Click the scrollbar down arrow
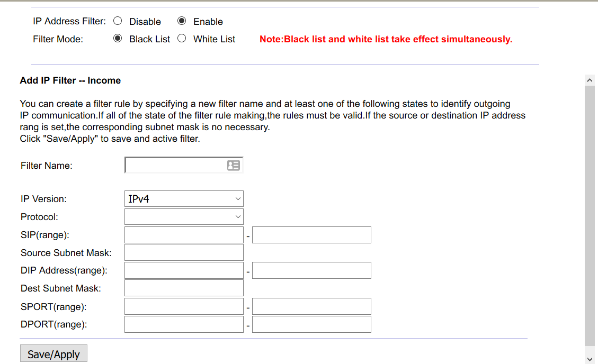This screenshot has width=598, height=364. [x=590, y=358]
